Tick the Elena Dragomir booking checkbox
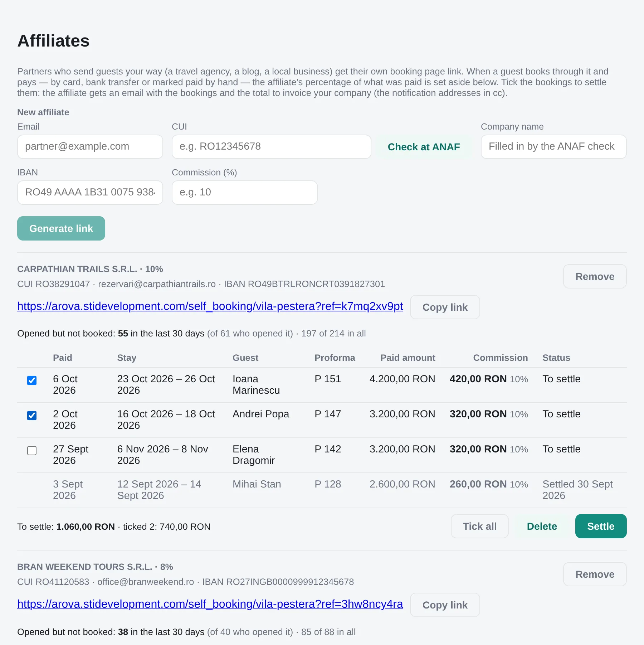644x645 pixels. (x=32, y=450)
